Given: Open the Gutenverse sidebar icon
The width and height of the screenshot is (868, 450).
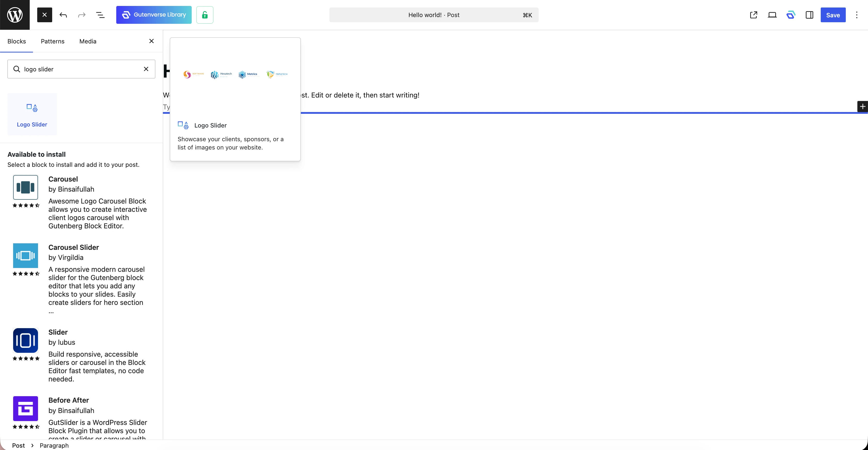Looking at the screenshot, I should click(x=791, y=15).
